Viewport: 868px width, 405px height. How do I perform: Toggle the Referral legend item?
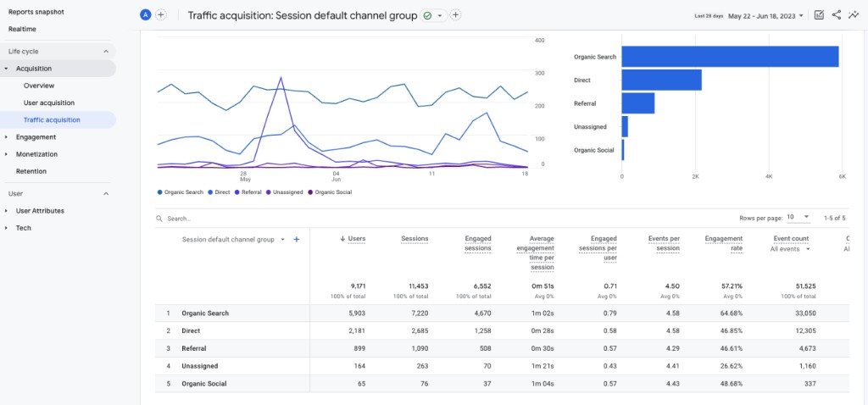point(248,192)
